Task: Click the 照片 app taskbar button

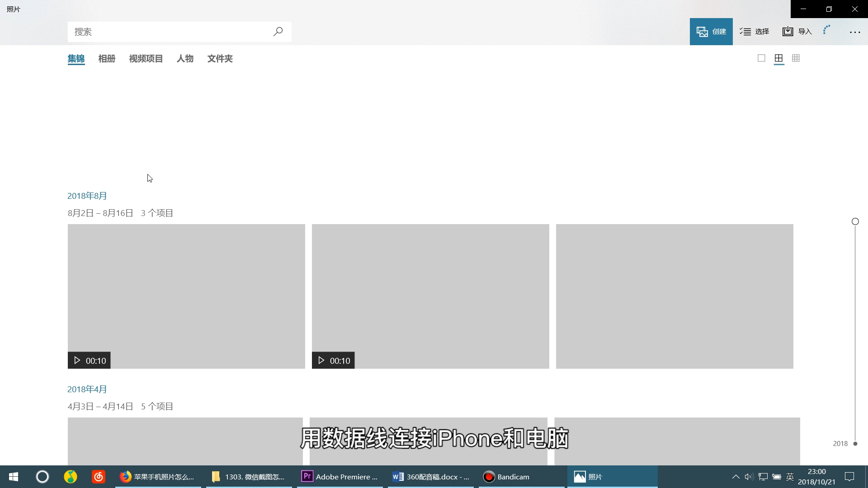Action: tap(613, 477)
